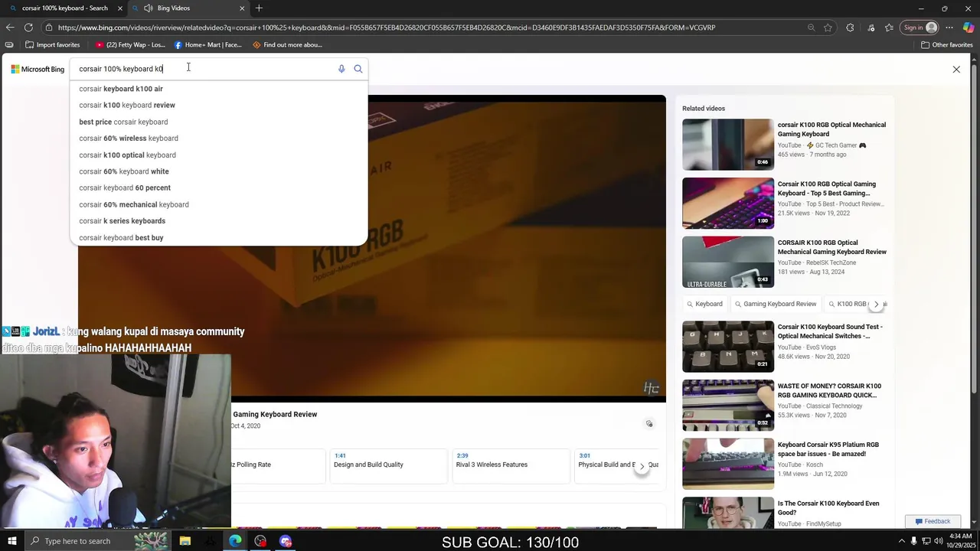The width and height of the screenshot is (980, 551).
Task: Select suggestion corsair k100 optical keyboard
Action: tap(218, 155)
